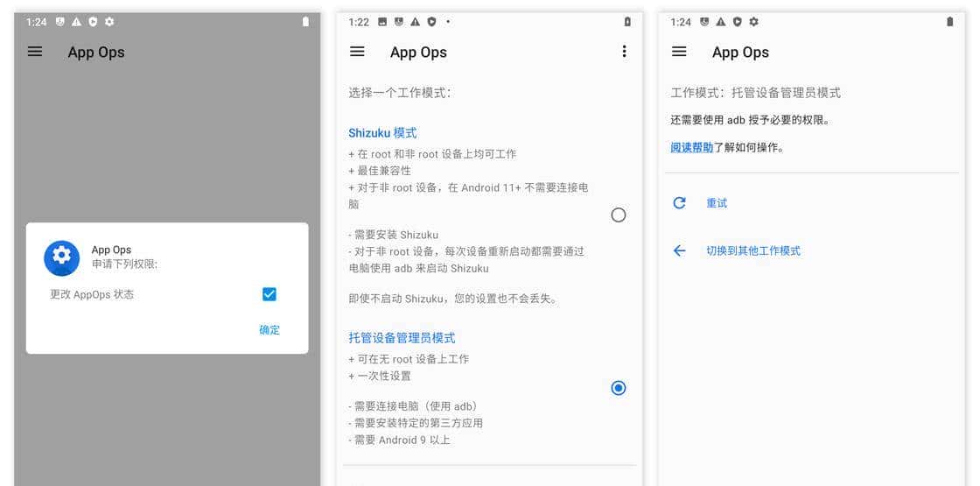This screenshot has width=980, height=486.
Task: Click warning triangle in right status bar
Action: coord(721,22)
